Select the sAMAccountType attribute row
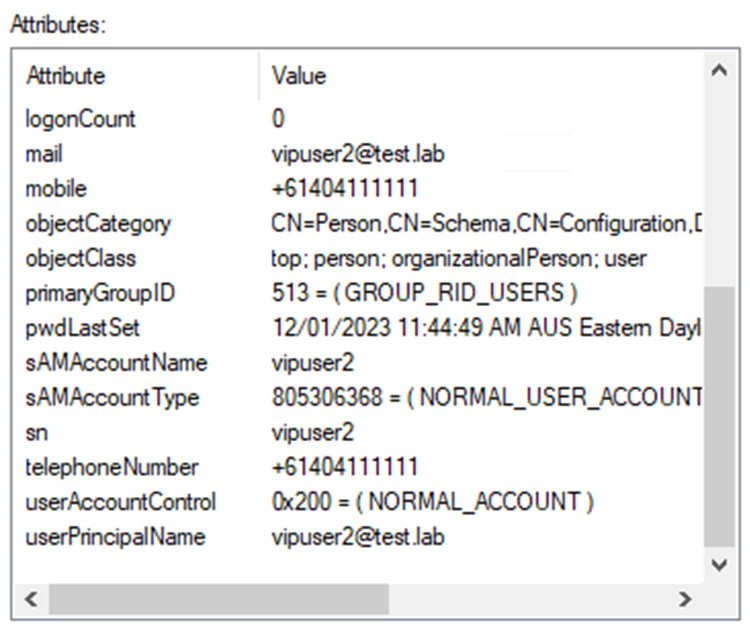Viewport: 750px width, 634px height. 112,398
